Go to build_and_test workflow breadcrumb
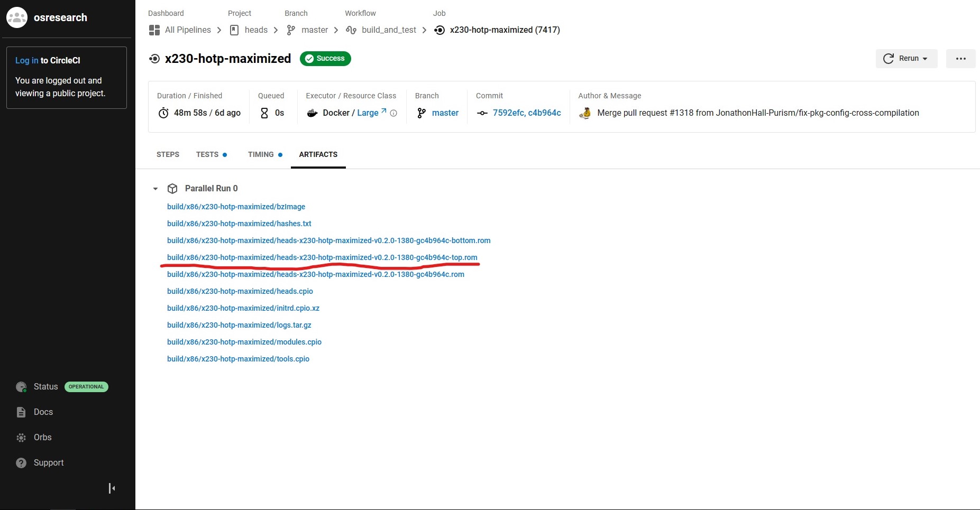Image resolution: width=980 pixels, height=510 pixels. point(389,30)
